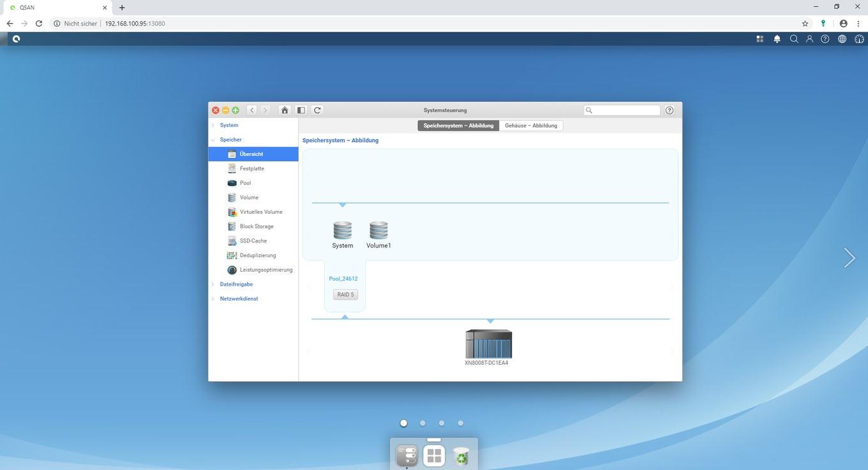The width and height of the screenshot is (868, 470).
Task: Collapse the Speicher section
Action: pos(213,140)
